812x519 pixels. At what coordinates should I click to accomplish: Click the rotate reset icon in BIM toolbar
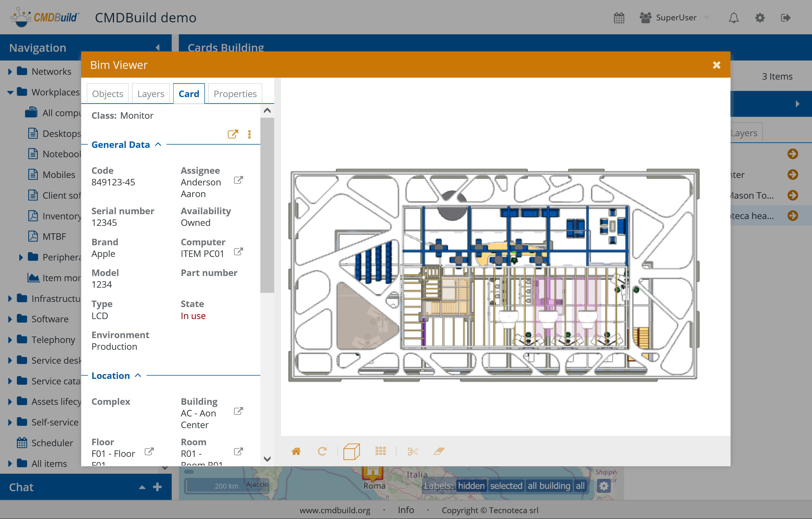[x=322, y=451]
